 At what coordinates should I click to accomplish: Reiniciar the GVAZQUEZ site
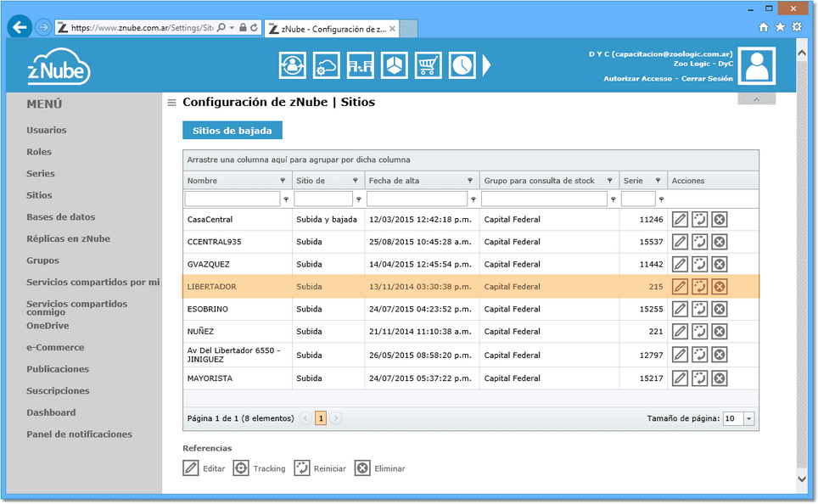[x=699, y=265]
